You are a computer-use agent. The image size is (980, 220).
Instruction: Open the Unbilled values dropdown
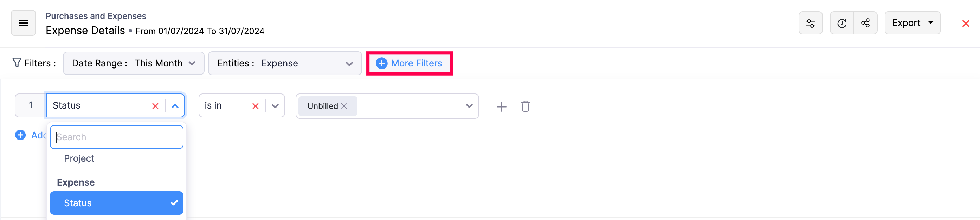[469, 106]
